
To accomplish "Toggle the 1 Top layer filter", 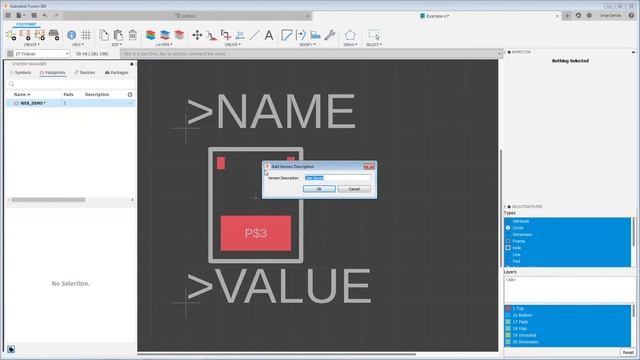I will pyautogui.click(x=568, y=309).
